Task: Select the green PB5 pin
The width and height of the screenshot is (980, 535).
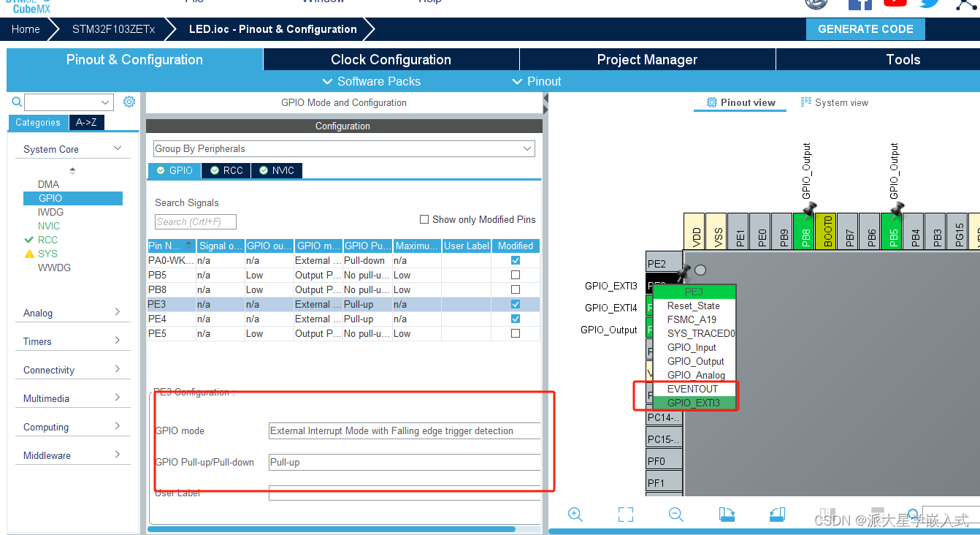Action: click(x=892, y=232)
